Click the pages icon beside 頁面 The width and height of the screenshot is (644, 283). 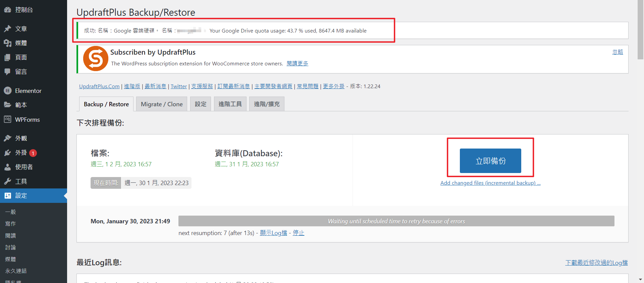coord(7,57)
